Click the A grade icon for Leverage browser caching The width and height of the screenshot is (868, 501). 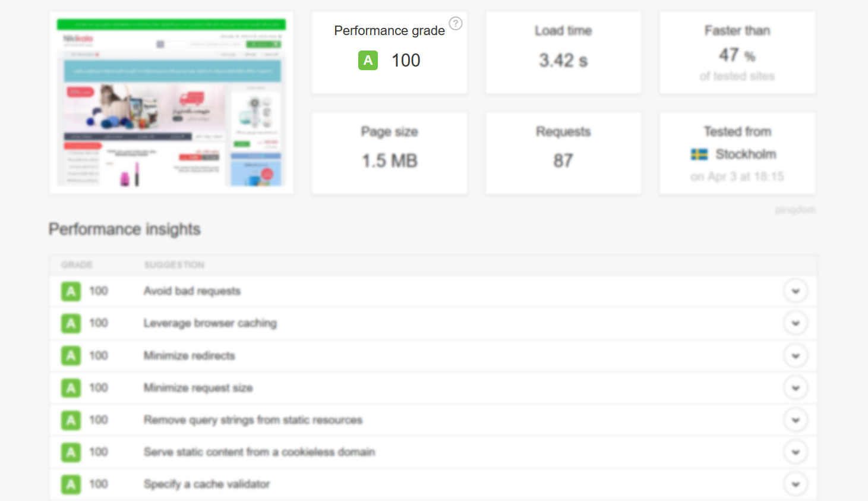[71, 323]
